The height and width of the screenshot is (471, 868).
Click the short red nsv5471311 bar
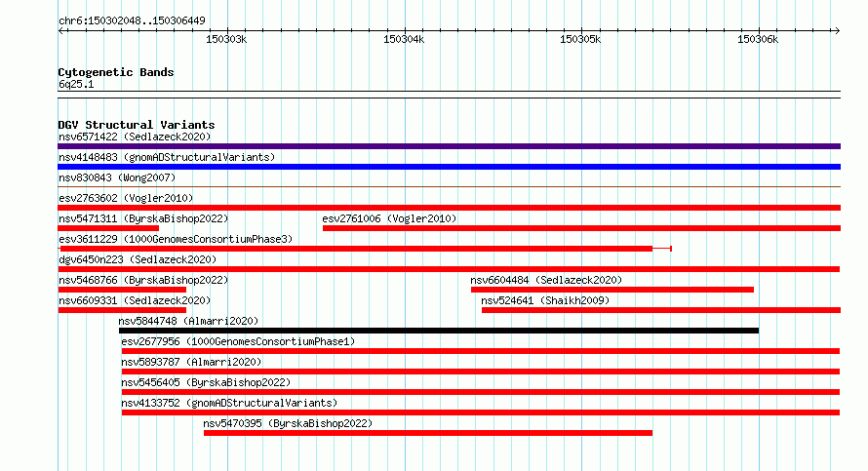tap(108, 228)
